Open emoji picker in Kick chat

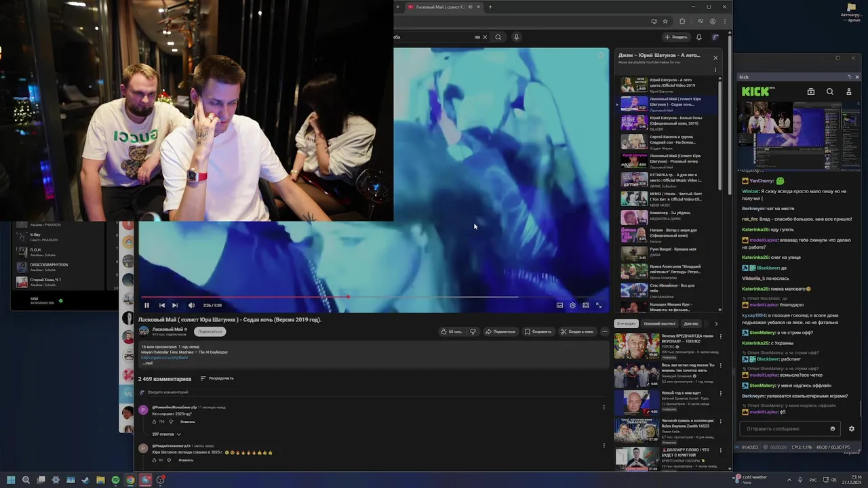[833, 429]
